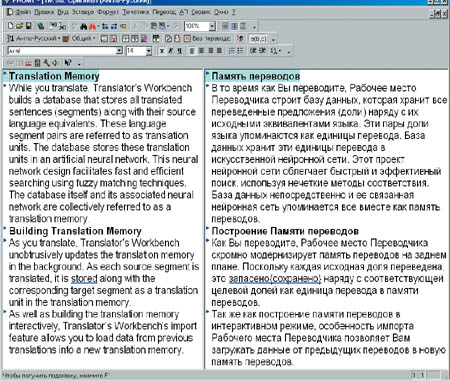Expand more options of formatting toolbar
The image size is (450, 381).
point(289,52)
